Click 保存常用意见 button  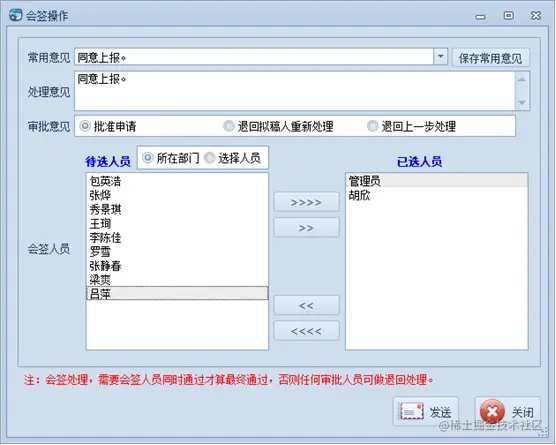(x=491, y=58)
